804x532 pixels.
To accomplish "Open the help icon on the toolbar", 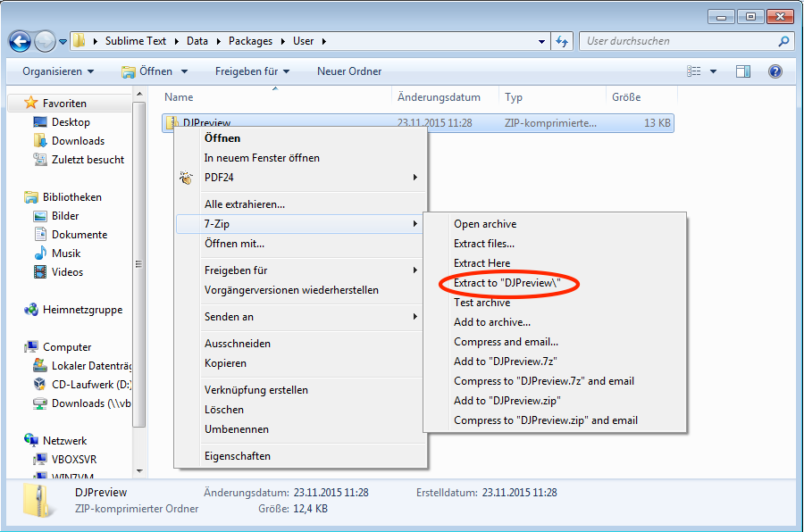I will coord(775,71).
